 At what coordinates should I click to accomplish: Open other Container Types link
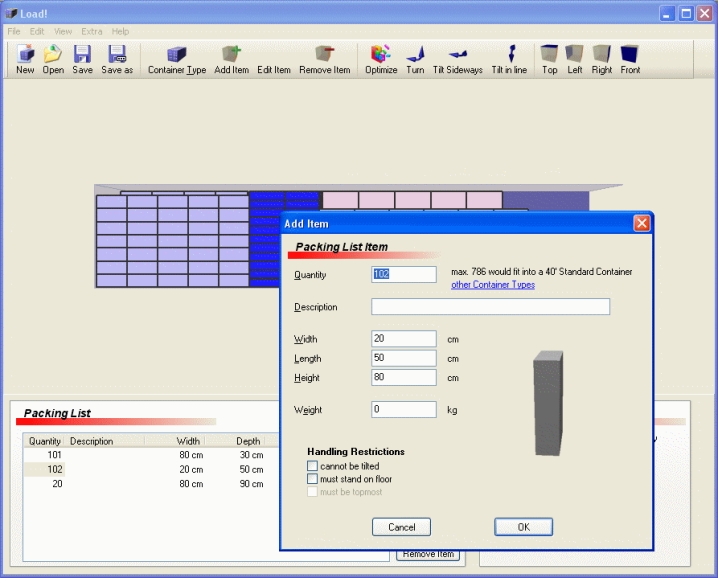click(x=493, y=285)
